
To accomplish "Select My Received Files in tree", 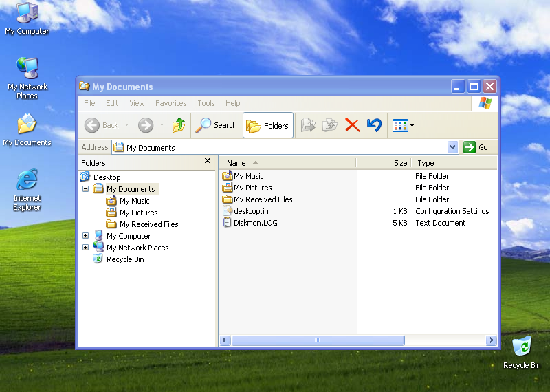I will click(x=148, y=224).
